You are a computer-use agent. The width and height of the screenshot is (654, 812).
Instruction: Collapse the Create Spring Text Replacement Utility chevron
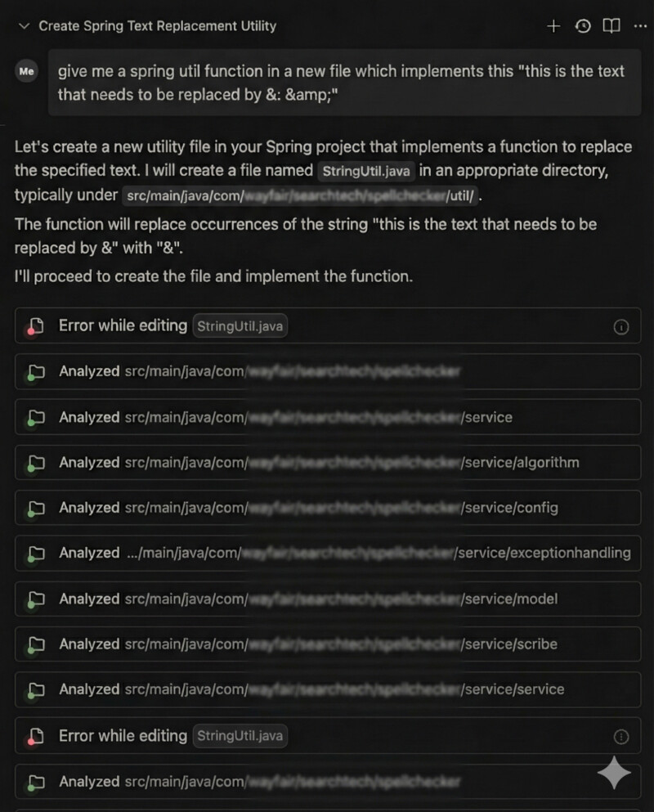click(x=23, y=26)
